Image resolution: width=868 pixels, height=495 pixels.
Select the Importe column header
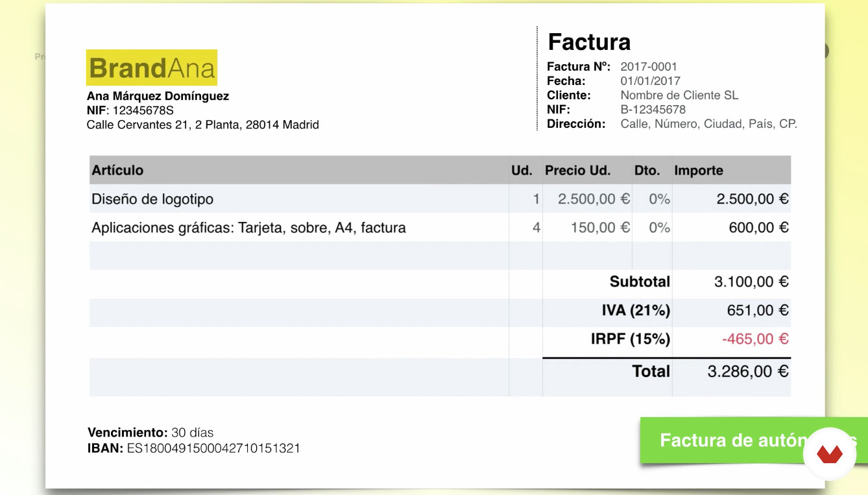tap(699, 171)
